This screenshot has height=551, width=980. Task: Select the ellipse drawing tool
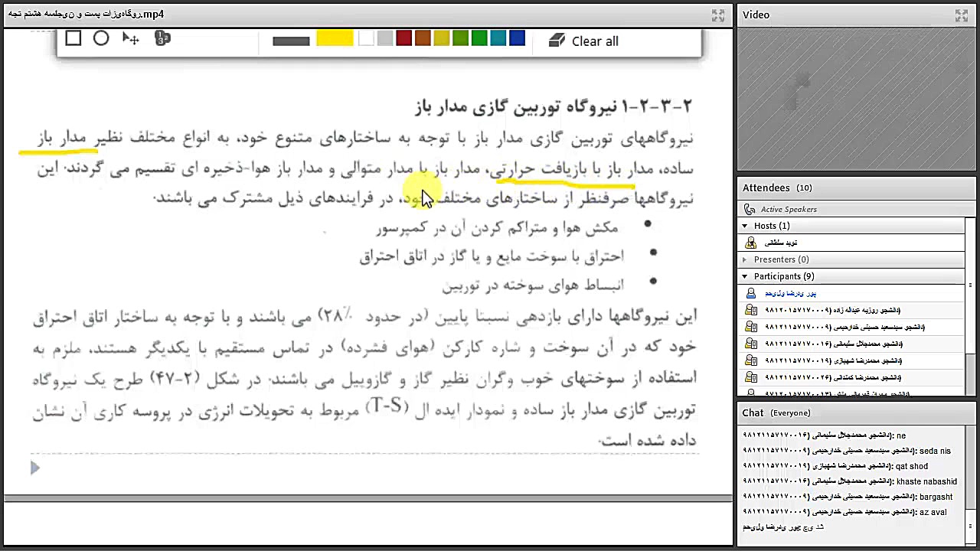click(x=101, y=38)
